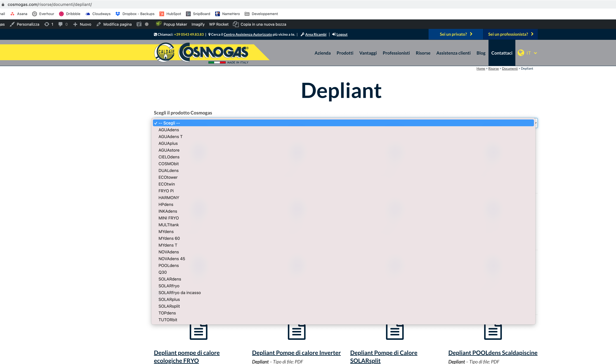Click Nuovo plus item in the admin bar
This screenshot has width=616, height=364.
tap(82, 24)
